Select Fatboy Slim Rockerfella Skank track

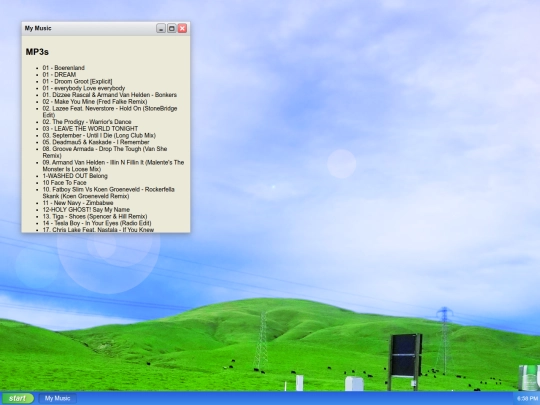pyautogui.click(x=108, y=193)
